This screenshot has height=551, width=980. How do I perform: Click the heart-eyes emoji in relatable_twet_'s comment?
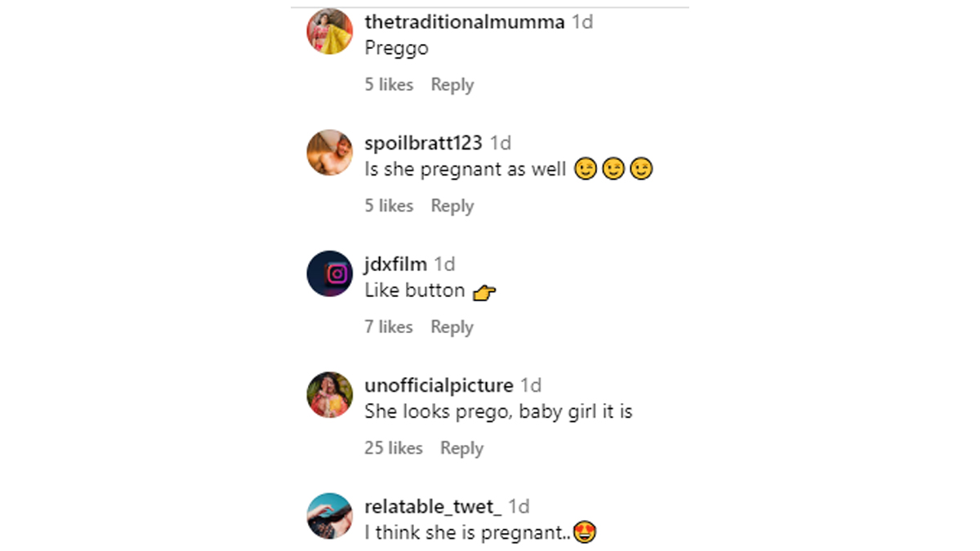point(585,533)
